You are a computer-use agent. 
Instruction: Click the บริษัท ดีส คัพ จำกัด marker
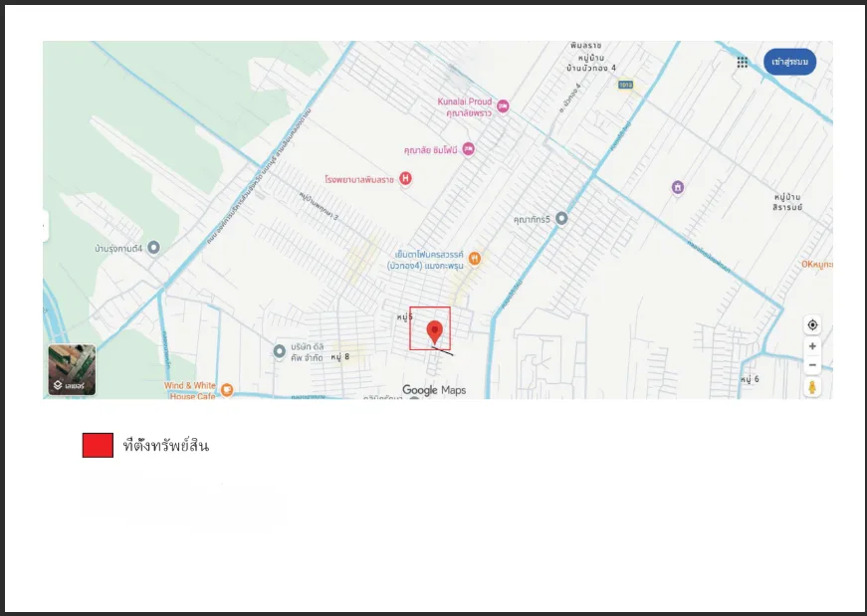click(280, 351)
